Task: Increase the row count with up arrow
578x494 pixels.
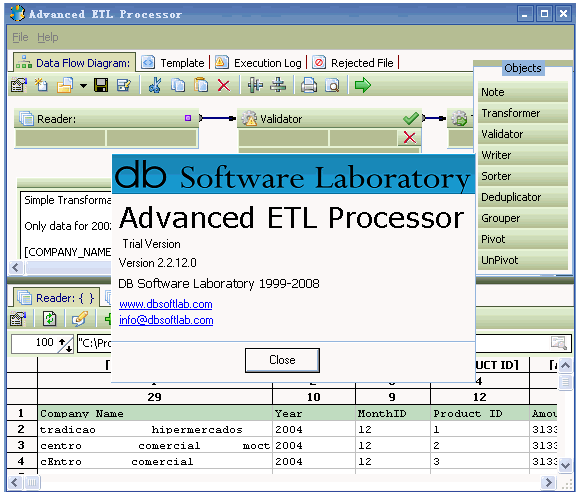Action: click(62, 341)
